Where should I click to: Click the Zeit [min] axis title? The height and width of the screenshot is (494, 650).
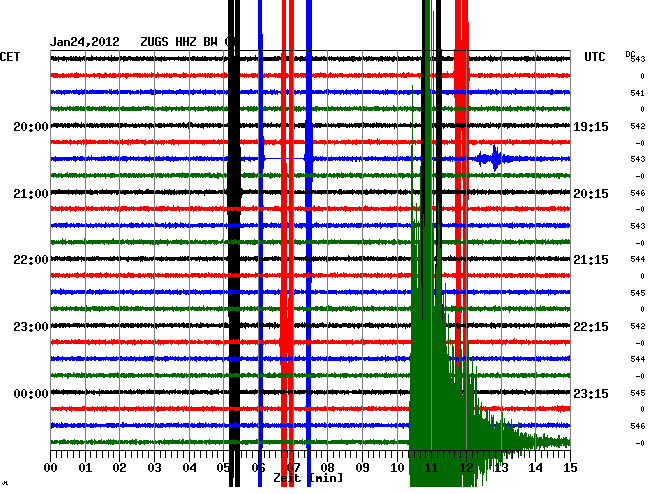(308, 478)
